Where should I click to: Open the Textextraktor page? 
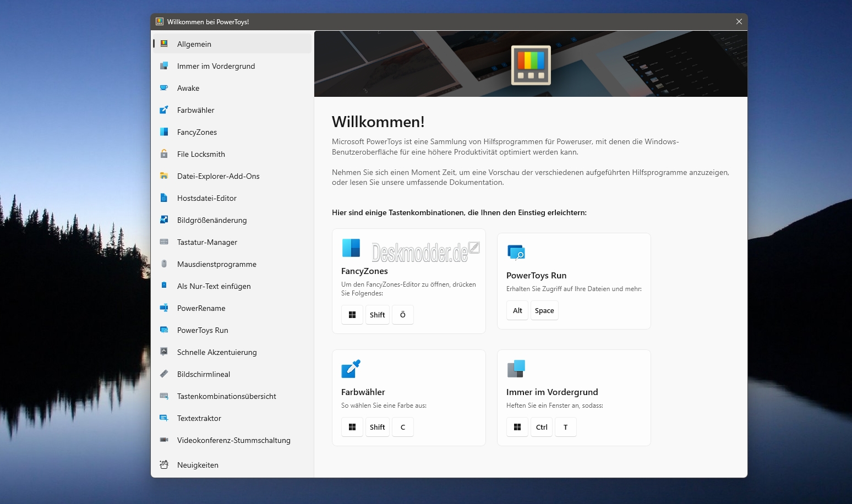click(x=232, y=418)
